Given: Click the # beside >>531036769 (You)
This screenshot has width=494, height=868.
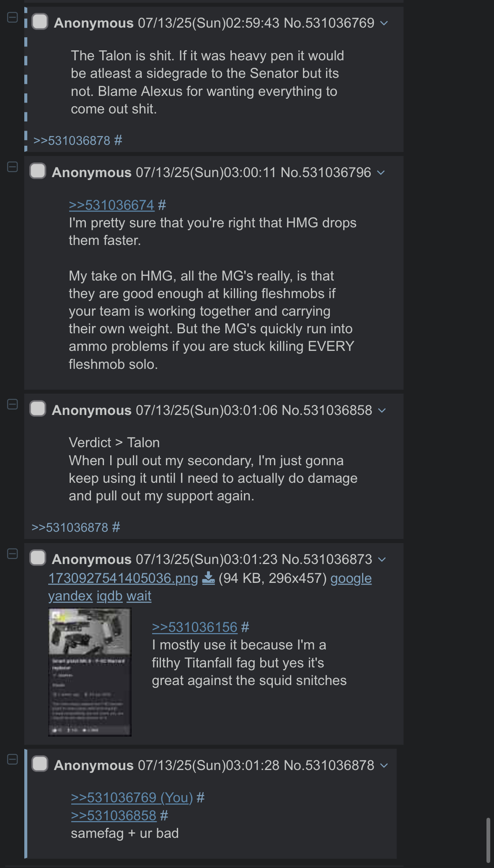Looking at the screenshot, I should click(x=200, y=798).
